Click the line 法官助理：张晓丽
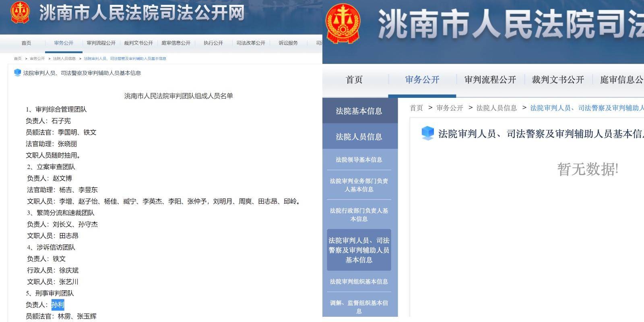Image resolution: width=644 pixels, height=322 pixels. 52,144
